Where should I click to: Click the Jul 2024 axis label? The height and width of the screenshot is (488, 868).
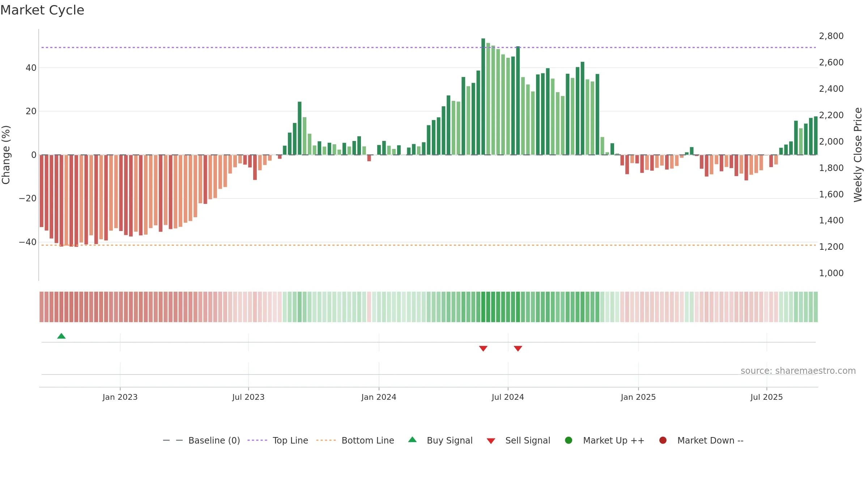508,397
